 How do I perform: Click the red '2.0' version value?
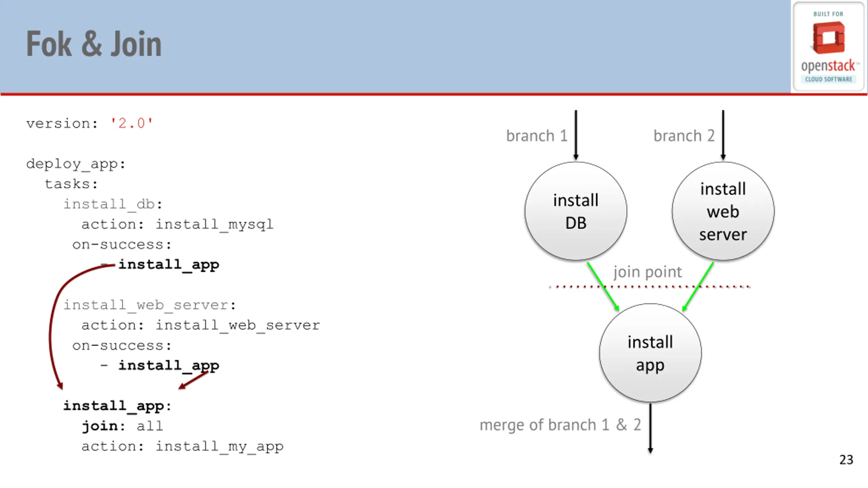pyautogui.click(x=132, y=123)
